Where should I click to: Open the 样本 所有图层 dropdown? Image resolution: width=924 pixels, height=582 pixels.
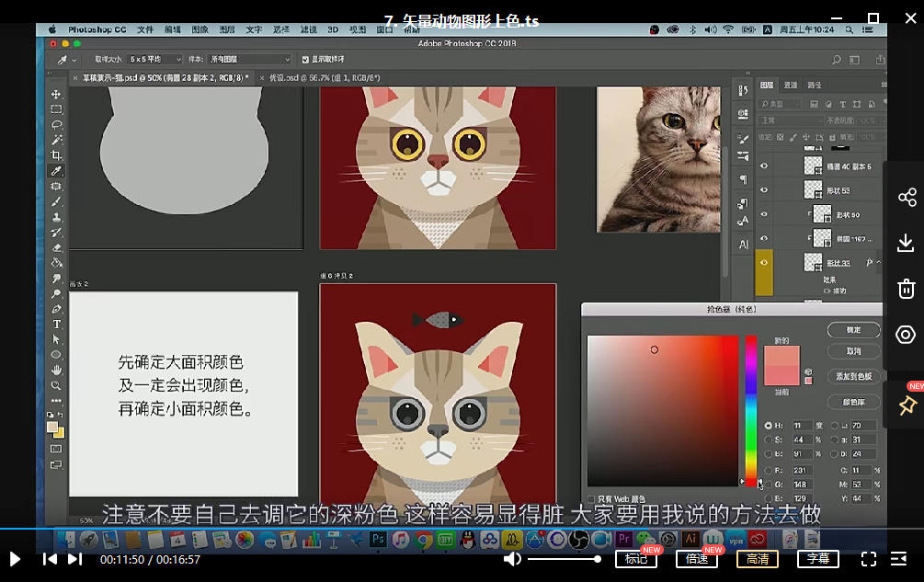click(250, 60)
